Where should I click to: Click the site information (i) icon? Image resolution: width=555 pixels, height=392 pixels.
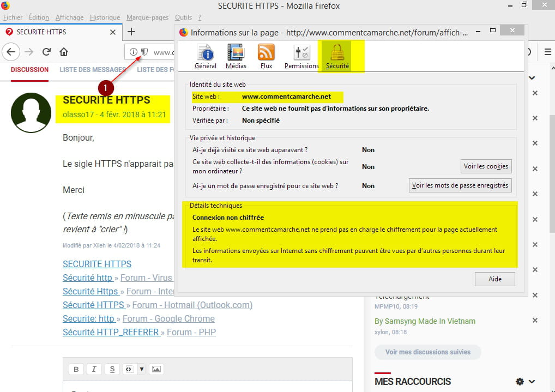coord(134,52)
